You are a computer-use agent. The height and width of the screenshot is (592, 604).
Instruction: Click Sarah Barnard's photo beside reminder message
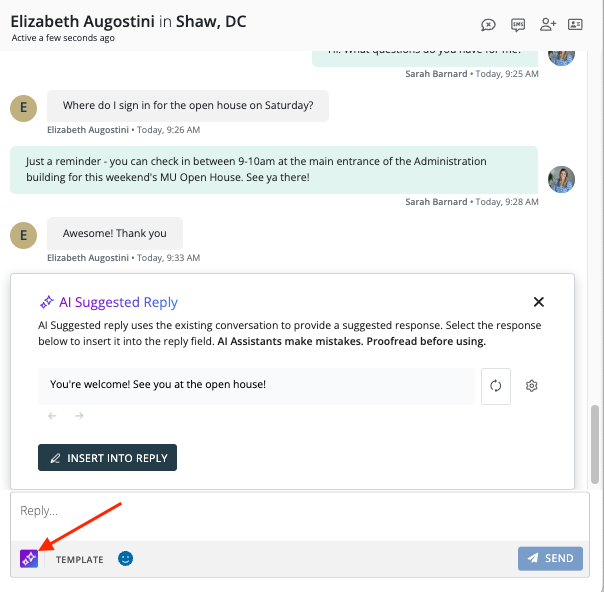[561, 179]
